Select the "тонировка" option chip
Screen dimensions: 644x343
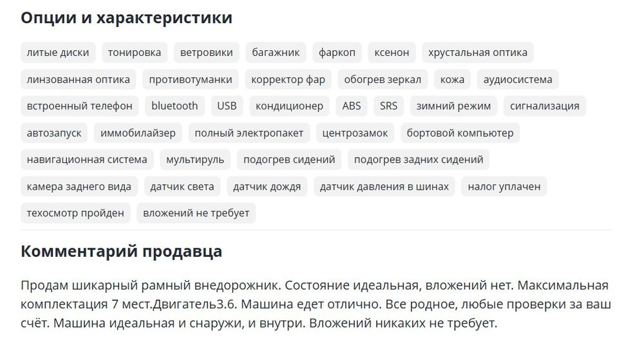[135, 53]
